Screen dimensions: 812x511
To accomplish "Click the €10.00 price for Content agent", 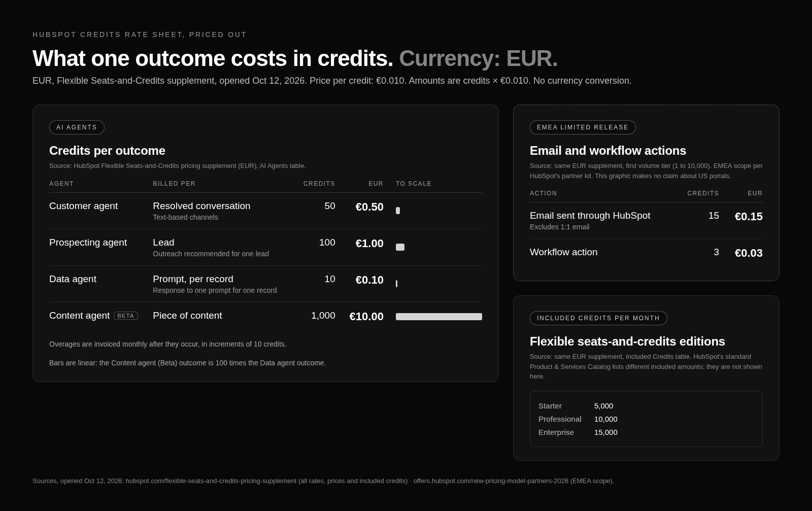I will coord(366,317).
